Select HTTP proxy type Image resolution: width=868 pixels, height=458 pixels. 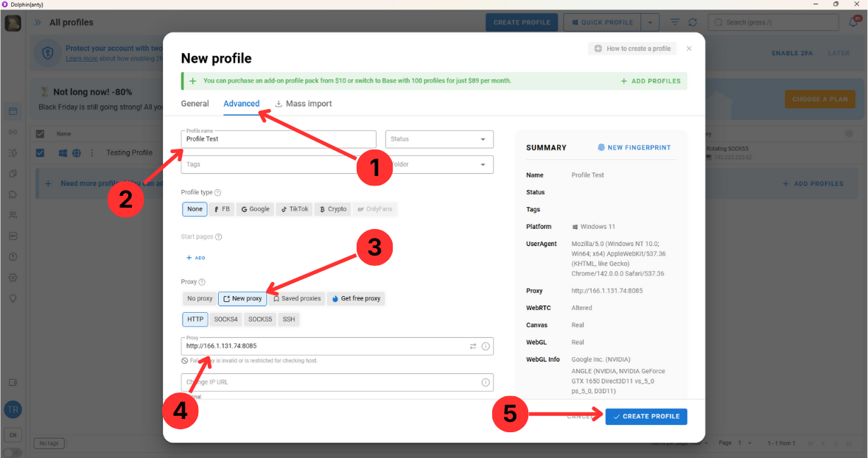(x=195, y=319)
